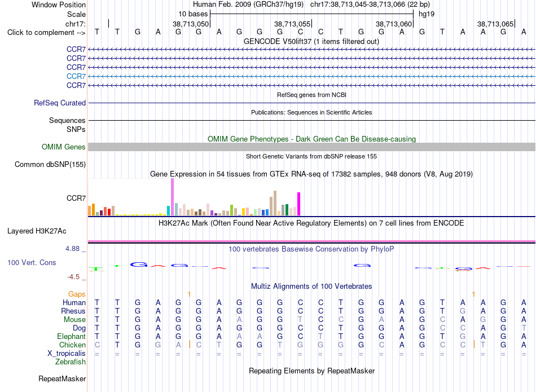Click the tallest violet GTEx expression bar
The height and width of the screenshot is (392, 536).
click(172, 197)
